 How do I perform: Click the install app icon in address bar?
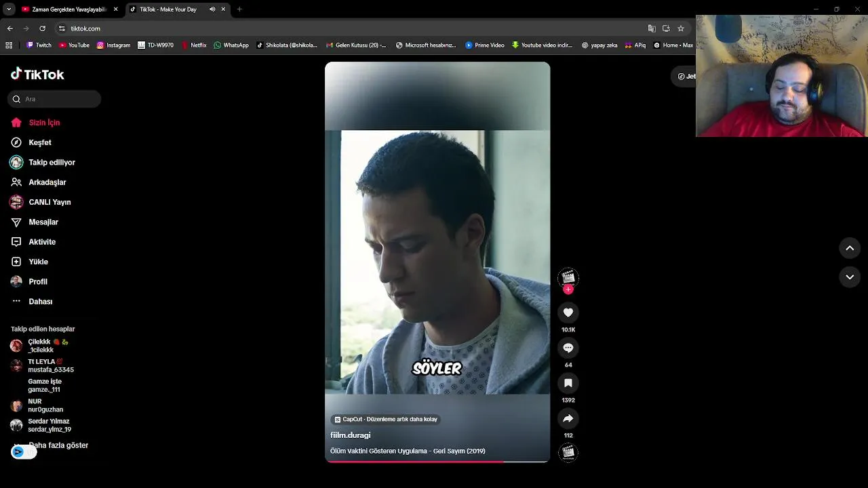click(x=666, y=28)
